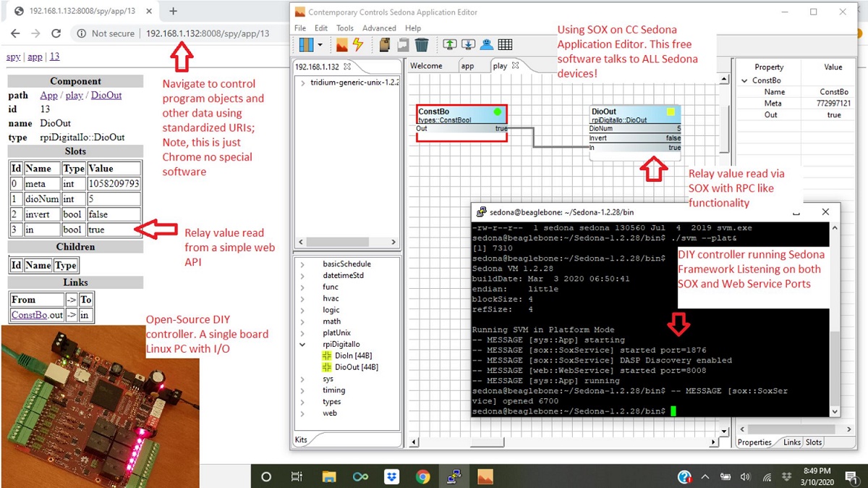This screenshot has height=488, width=868.
Task: Click the green up-arrow upload icon
Action: click(x=450, y=45)
